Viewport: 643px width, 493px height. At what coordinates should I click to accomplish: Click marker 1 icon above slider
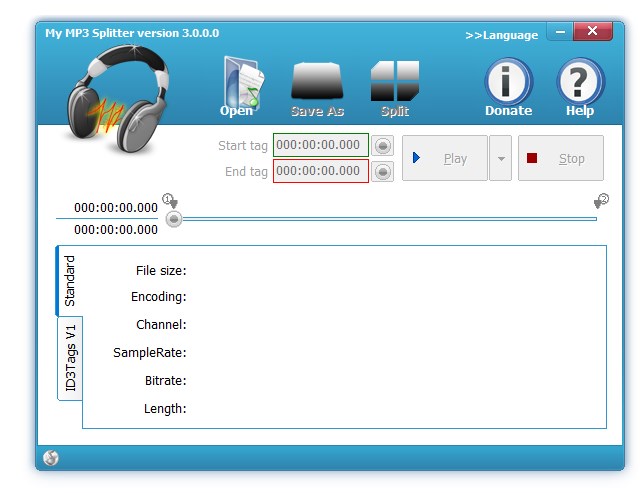(170, 201)
